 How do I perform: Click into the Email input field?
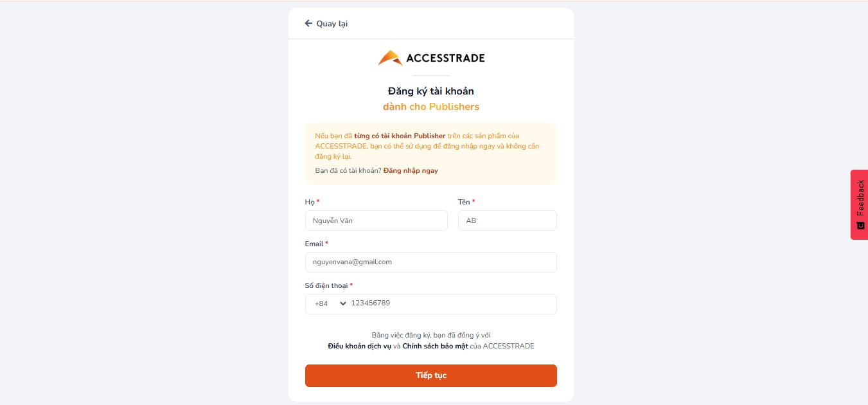(x=430, y=262)
